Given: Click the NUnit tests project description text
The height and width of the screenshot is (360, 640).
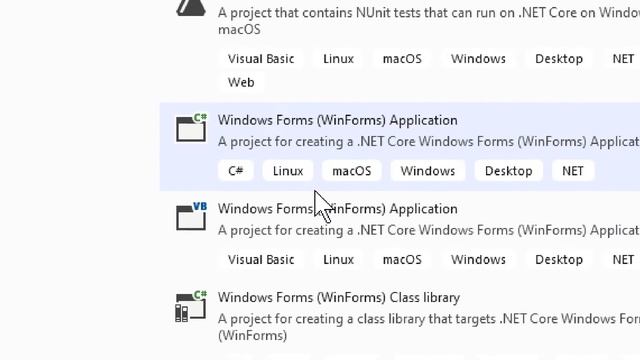Looking at the screenshot, I should [x=429, y=21].
